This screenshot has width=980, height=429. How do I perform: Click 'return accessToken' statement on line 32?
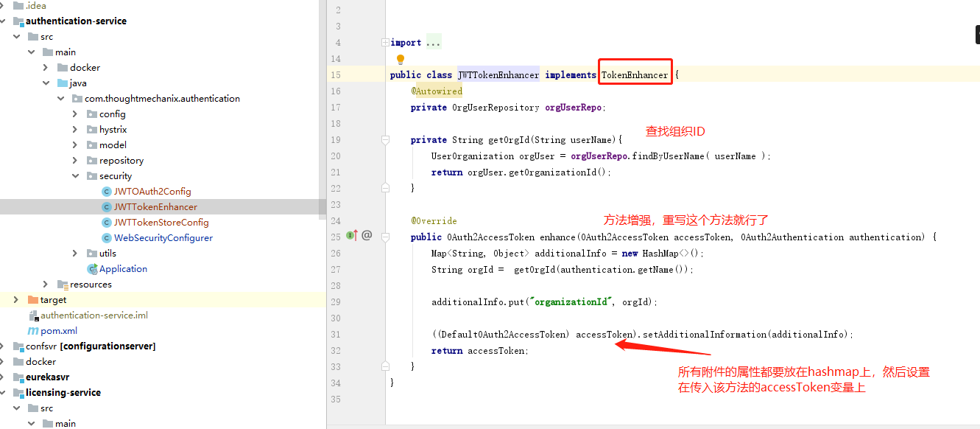point(480,351)
